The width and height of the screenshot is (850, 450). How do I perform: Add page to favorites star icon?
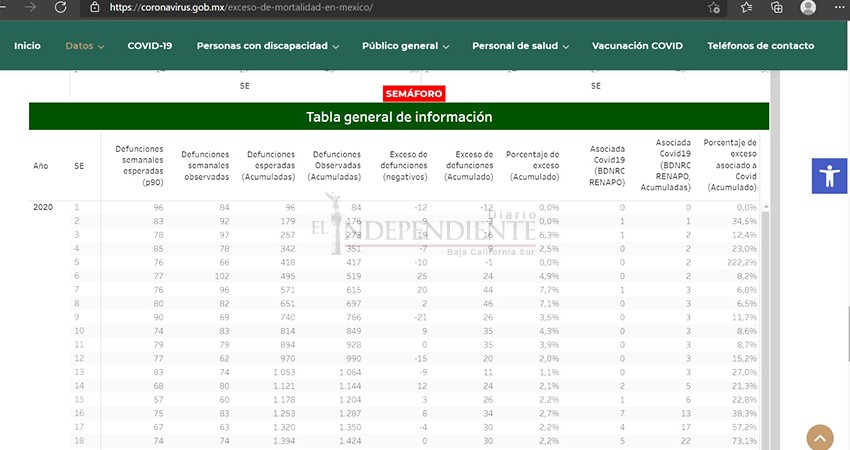tap(714, 8)
